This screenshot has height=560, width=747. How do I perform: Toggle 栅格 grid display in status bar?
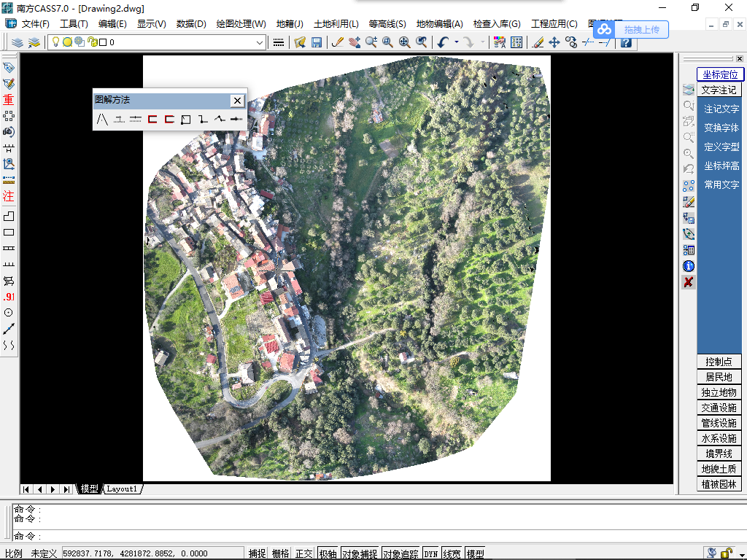[281, 553]
